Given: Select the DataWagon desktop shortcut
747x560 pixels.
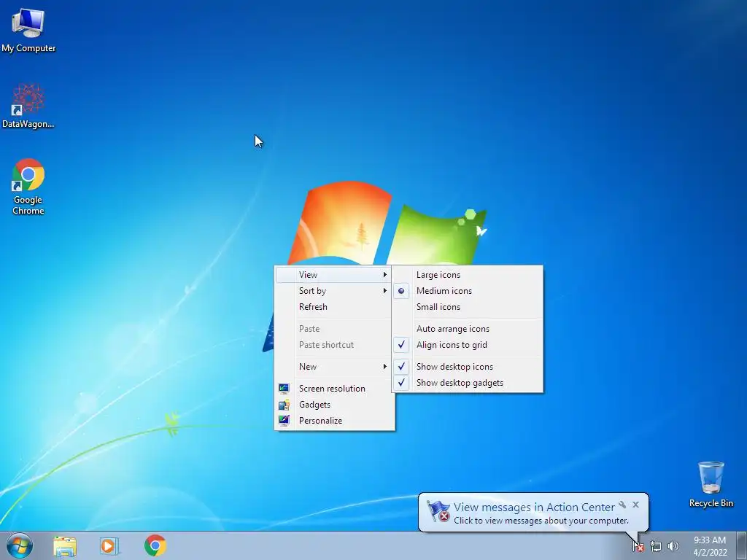Looking at the screenshot, I should click(x=28, y=106).
